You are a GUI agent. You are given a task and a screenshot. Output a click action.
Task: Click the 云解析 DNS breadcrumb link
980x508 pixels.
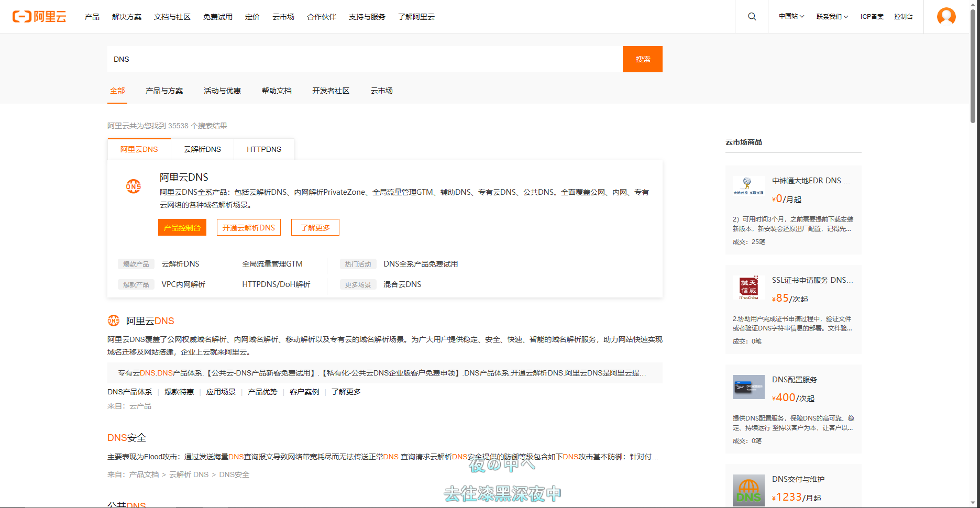[189, 474]
